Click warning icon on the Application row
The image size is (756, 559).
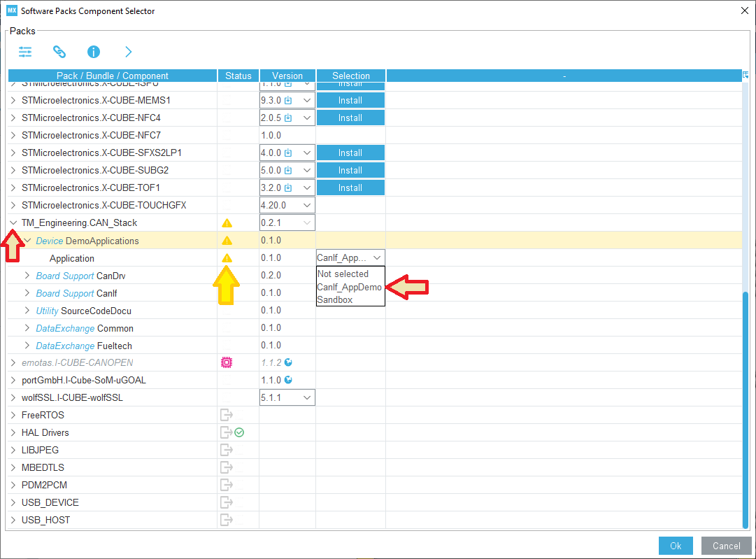[227, 258]
